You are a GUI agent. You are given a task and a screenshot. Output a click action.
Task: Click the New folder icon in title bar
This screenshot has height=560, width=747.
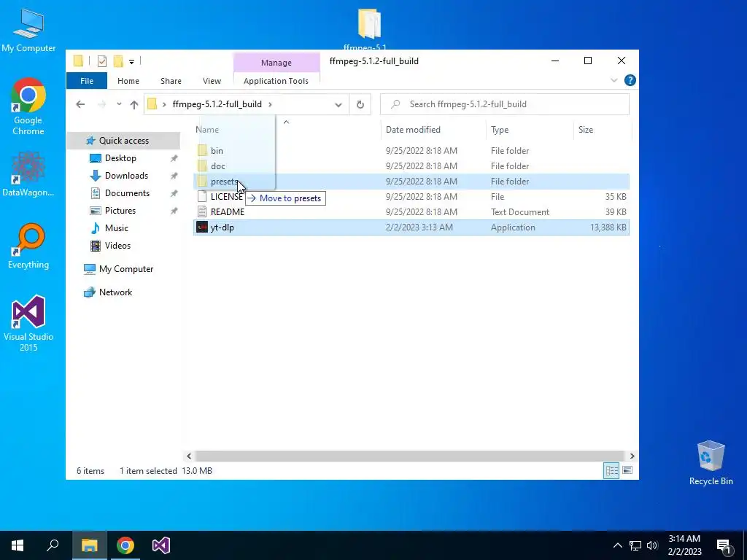(118, 61)
